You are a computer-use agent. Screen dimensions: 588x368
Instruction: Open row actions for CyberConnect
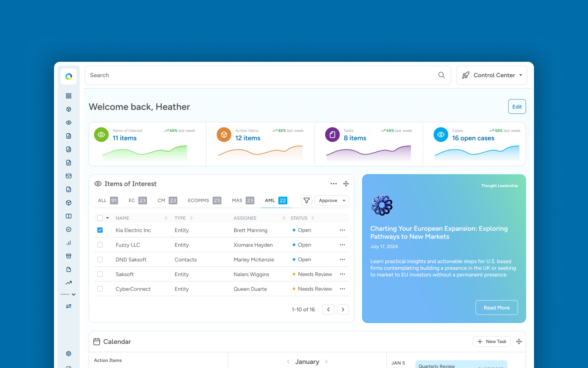tap(343, 289)
